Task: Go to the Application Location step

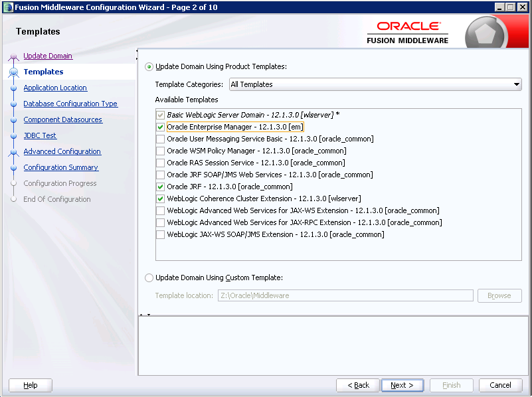Action: click(55, 88)
